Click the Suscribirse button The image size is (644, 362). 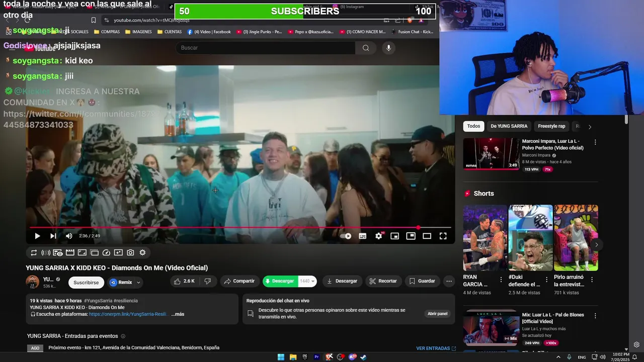(86, 283)
